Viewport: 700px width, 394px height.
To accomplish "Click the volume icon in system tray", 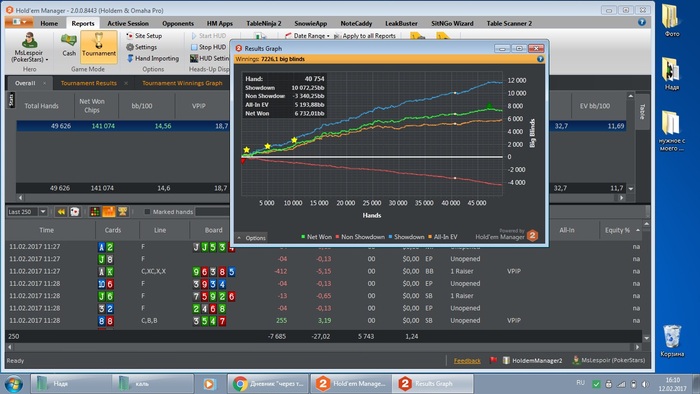I will [645, 384].
